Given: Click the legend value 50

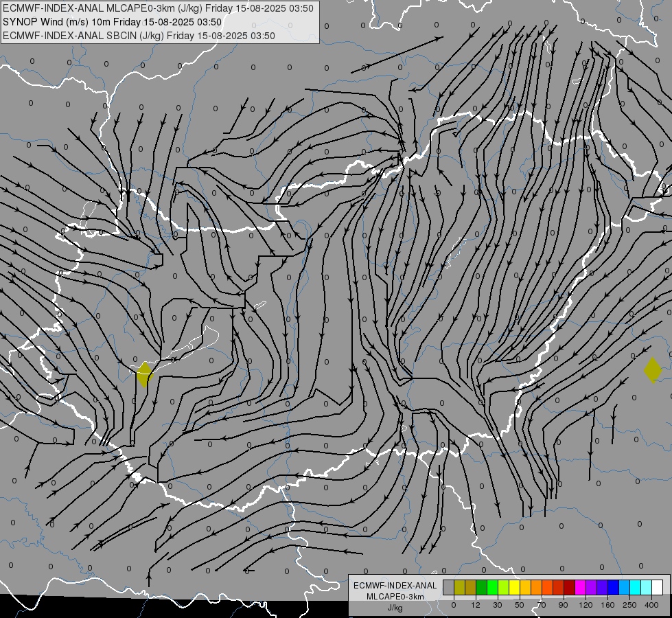Looking at the screenshot, I should (520, 605).
